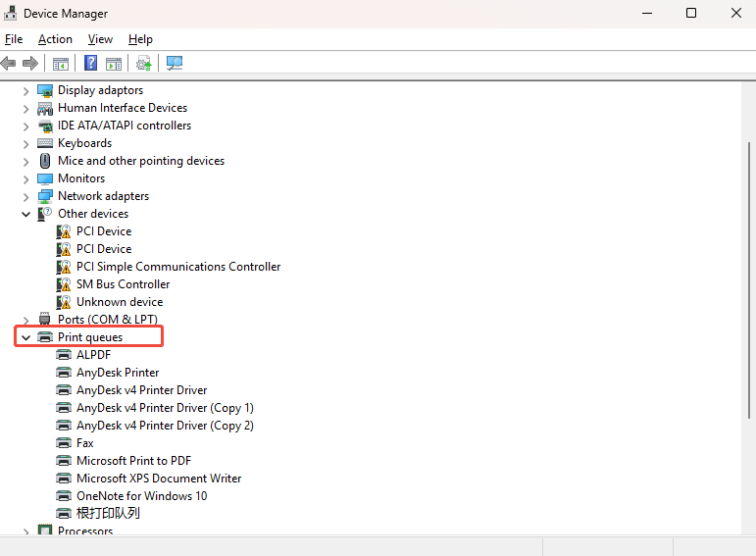Open the Action menu
Screen dimensions: 756x556
tap(56, 39)
